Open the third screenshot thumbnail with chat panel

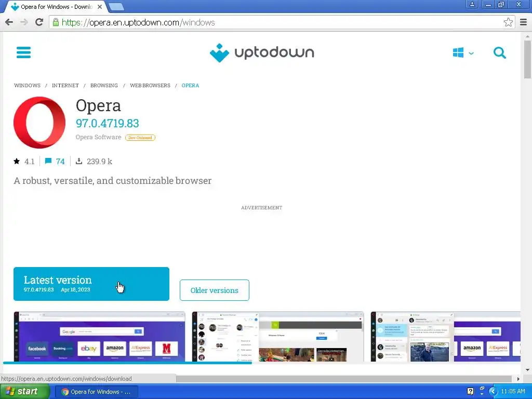click(x=445, y=337)
